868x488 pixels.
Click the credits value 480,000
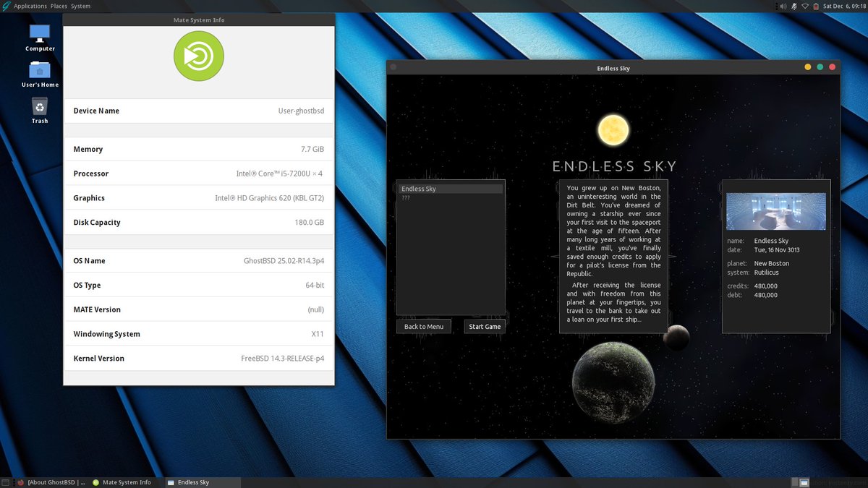coord(766,286)
